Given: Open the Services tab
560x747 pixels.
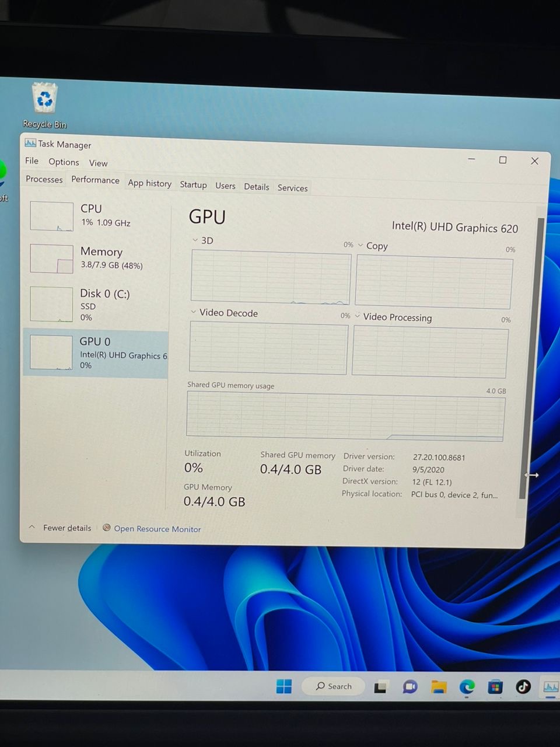Looking at the screenshot, I should [292, 188].
